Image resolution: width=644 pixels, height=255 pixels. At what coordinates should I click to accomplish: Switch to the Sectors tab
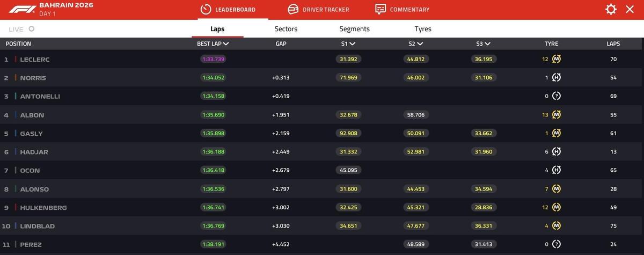(286, 29)
